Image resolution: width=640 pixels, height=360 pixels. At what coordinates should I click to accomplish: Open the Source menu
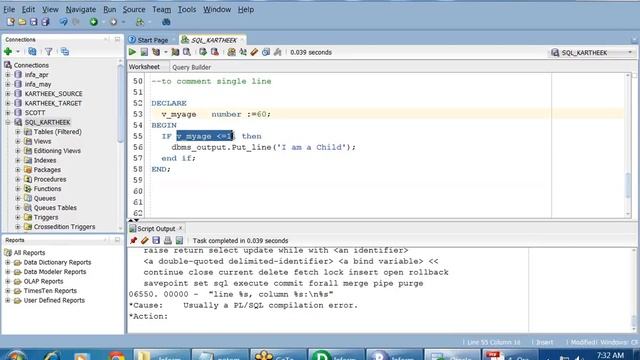pyautogui.click(x=134, y=9)
